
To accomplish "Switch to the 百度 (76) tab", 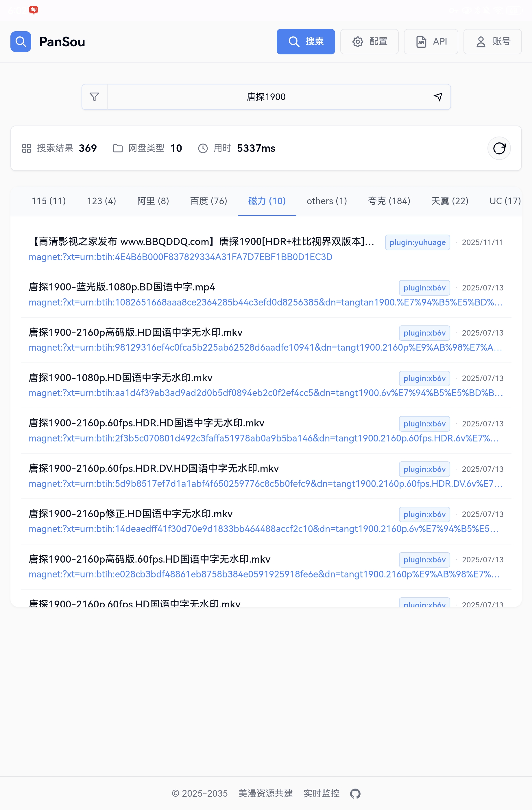I will 208,201.
